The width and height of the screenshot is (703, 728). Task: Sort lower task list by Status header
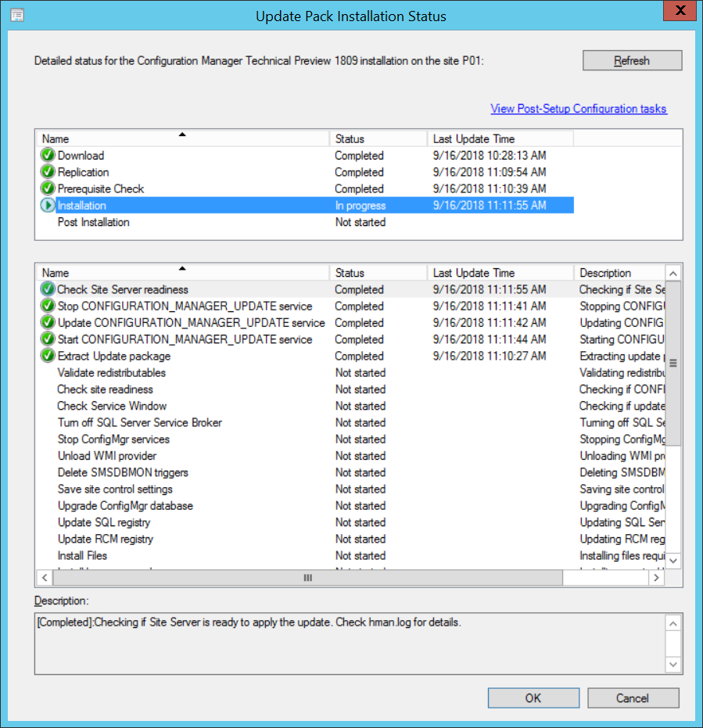tap(378, 273)
